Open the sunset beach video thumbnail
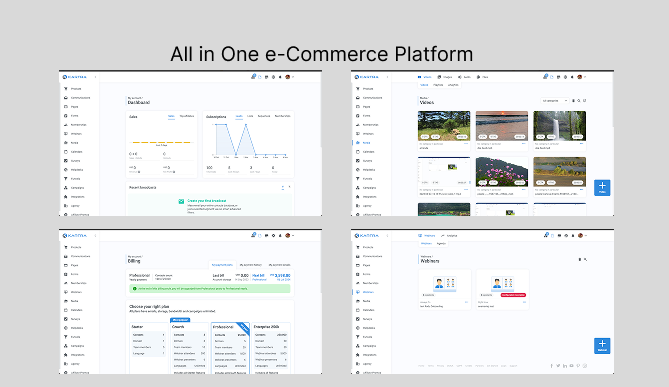The image size is (669, 387). coord(502,126)
